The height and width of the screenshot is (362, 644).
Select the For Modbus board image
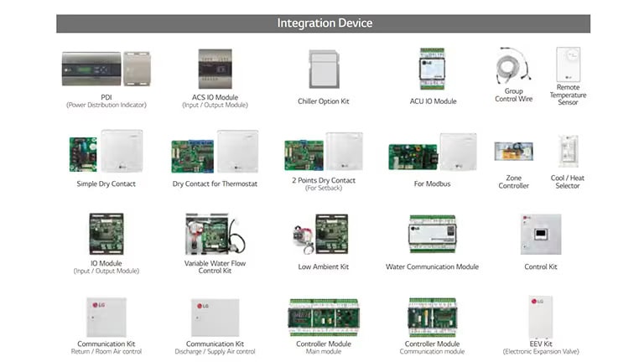point(433,152)
